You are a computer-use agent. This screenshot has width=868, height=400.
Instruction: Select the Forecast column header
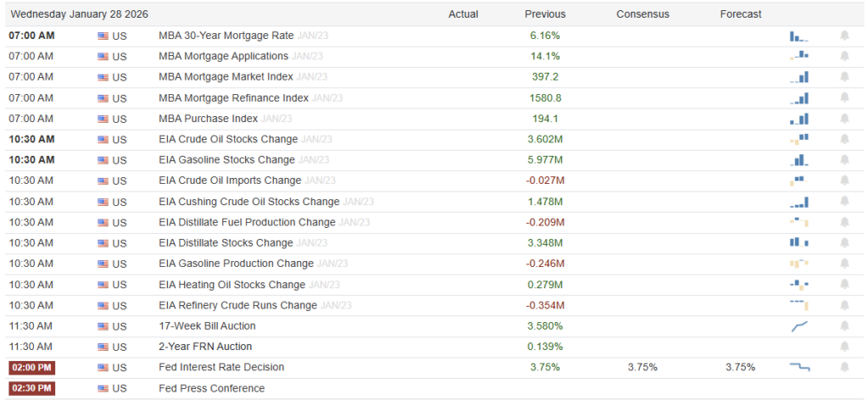coord(741,14)
